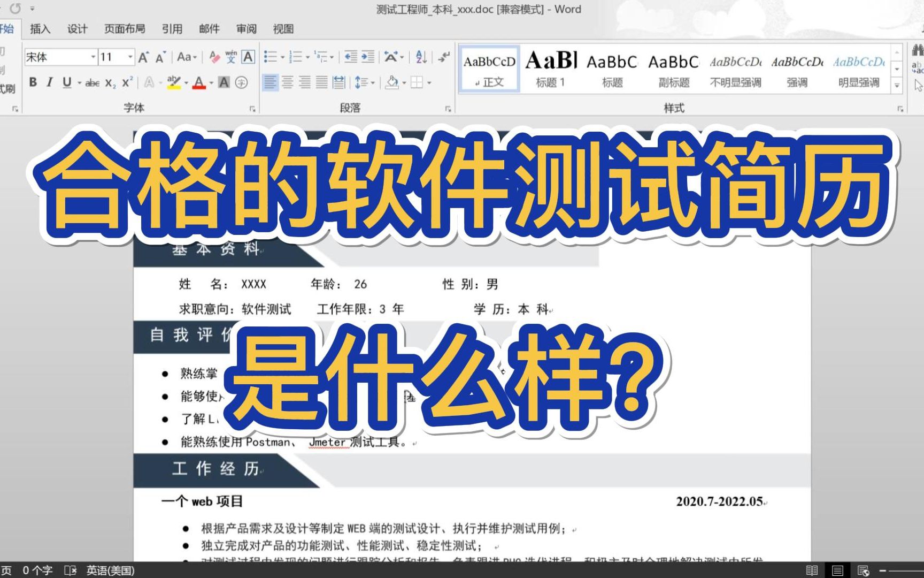Toggle underline formatting

click(67, 82)
